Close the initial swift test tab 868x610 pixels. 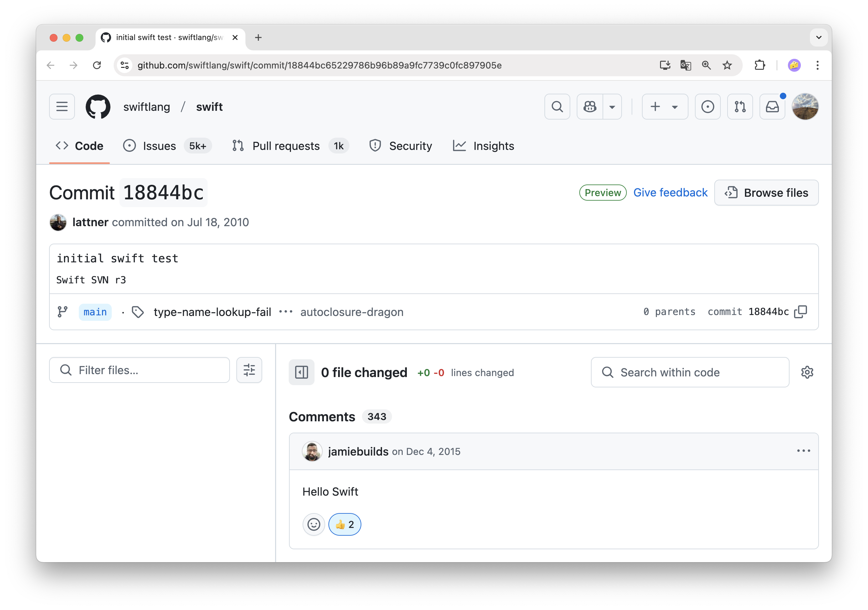[235, 37]
